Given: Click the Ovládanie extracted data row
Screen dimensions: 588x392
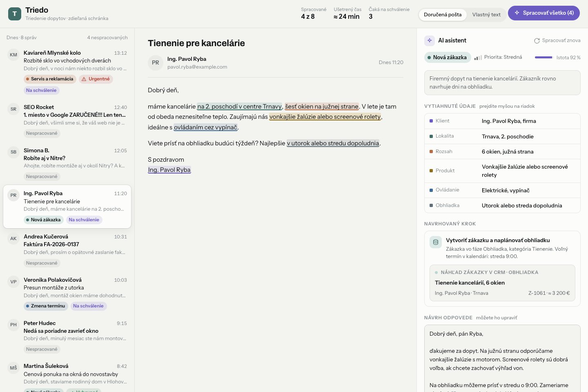Looking at the screenshot, I should [502, 190].
